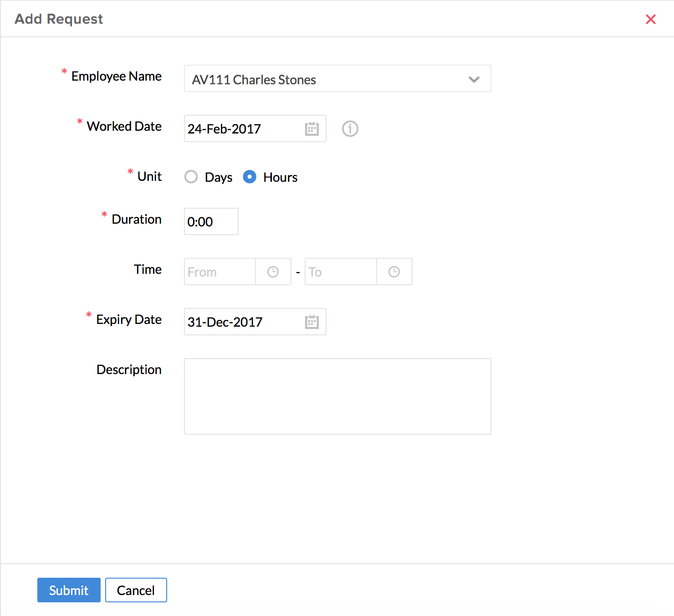This screenshot has height=616, width=674.
Task: Click the selected employee AV111 Charles Stones
Action: [254, 80]
